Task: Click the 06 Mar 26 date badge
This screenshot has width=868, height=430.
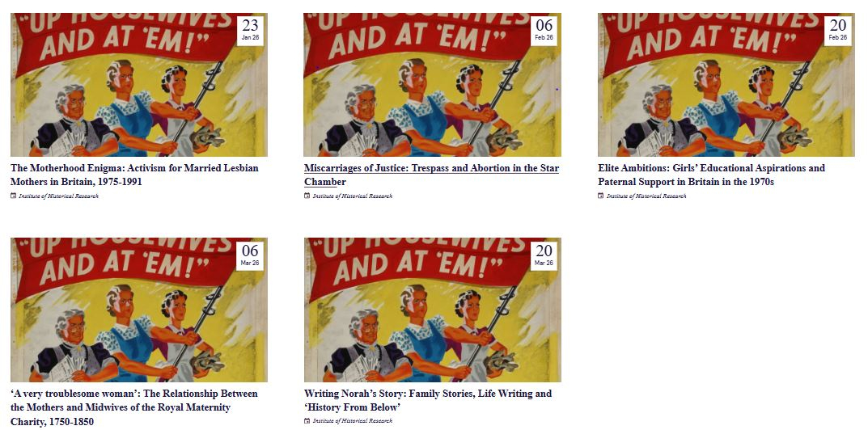Action: coord(250,255)
